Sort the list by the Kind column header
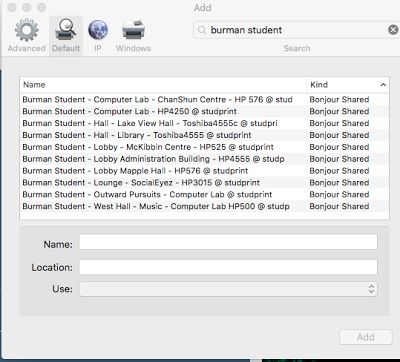This screenshot has width=400, height=362. pos(348,85)
